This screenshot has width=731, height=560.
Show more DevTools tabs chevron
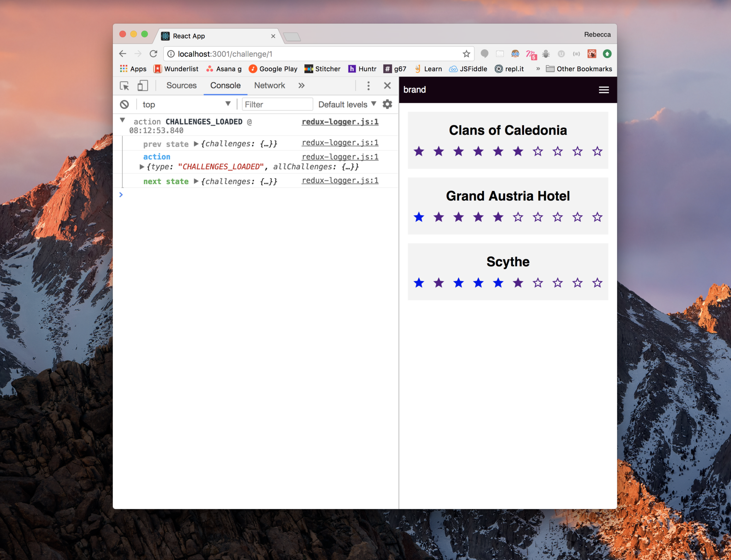[x=301, y=85]
